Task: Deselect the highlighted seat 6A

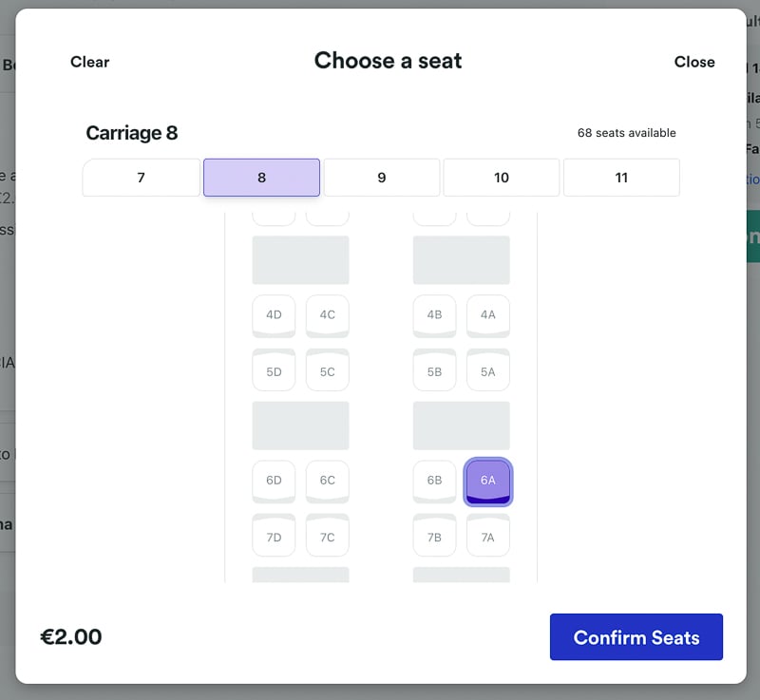Action: 488,481
